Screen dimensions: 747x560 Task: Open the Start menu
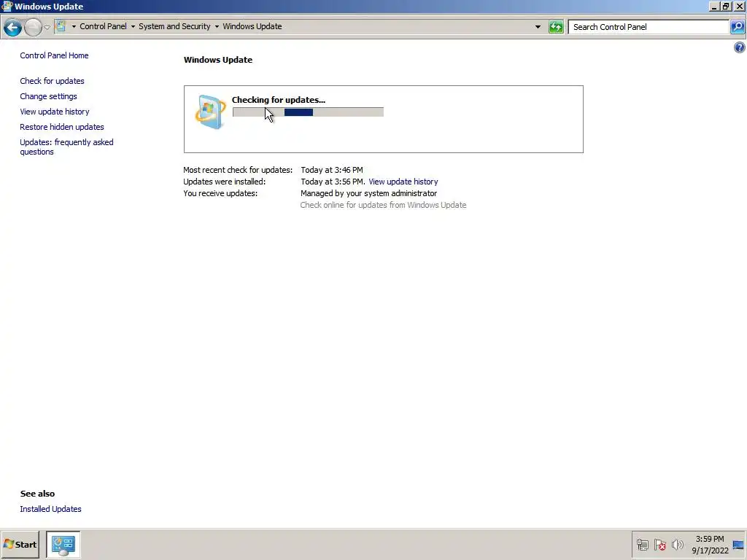point(20,544)
